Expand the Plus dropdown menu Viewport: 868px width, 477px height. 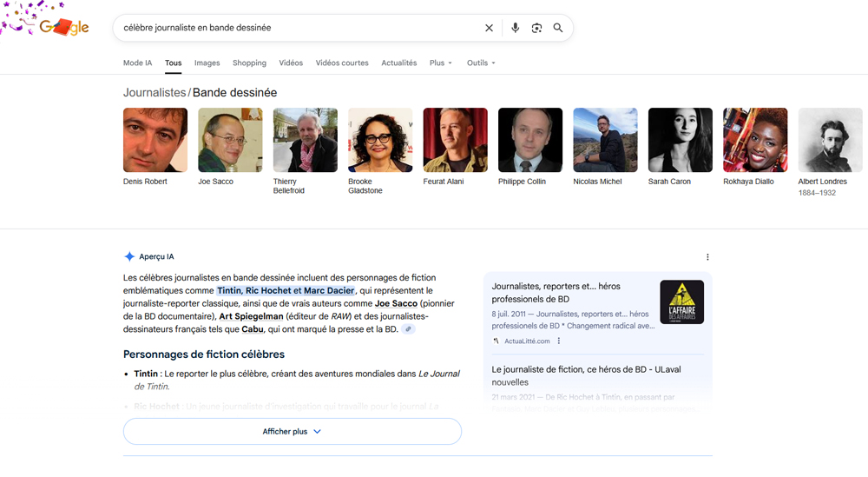[x=440, y=63]
